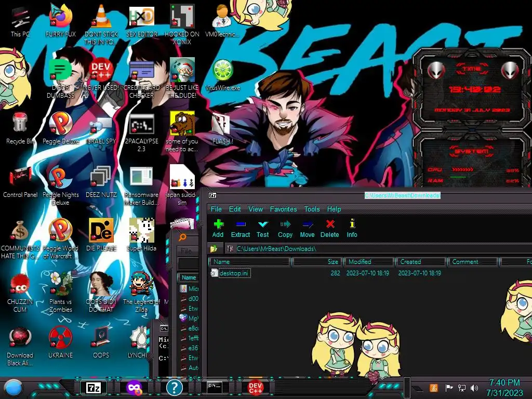Screen dimensions: 532x399
Task: Select the DIE PLEASE icon
Action: pos(101,235)
